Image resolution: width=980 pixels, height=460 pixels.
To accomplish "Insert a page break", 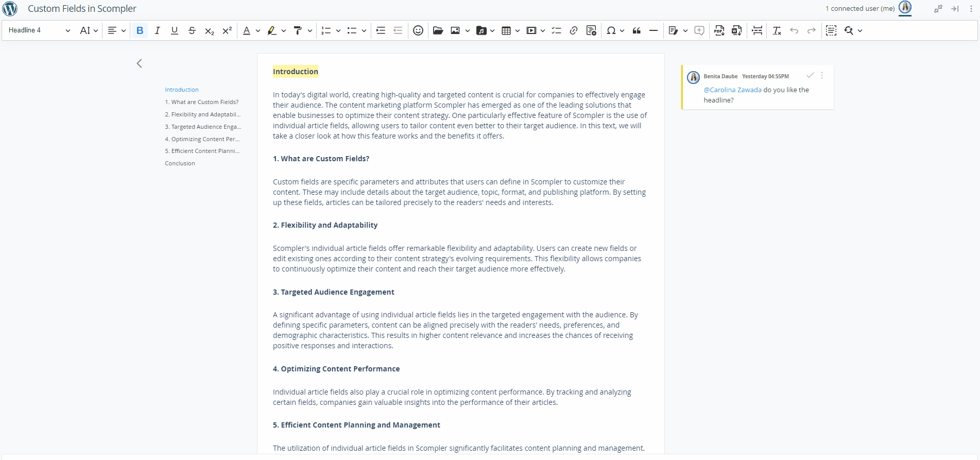I will coord(757,31).
